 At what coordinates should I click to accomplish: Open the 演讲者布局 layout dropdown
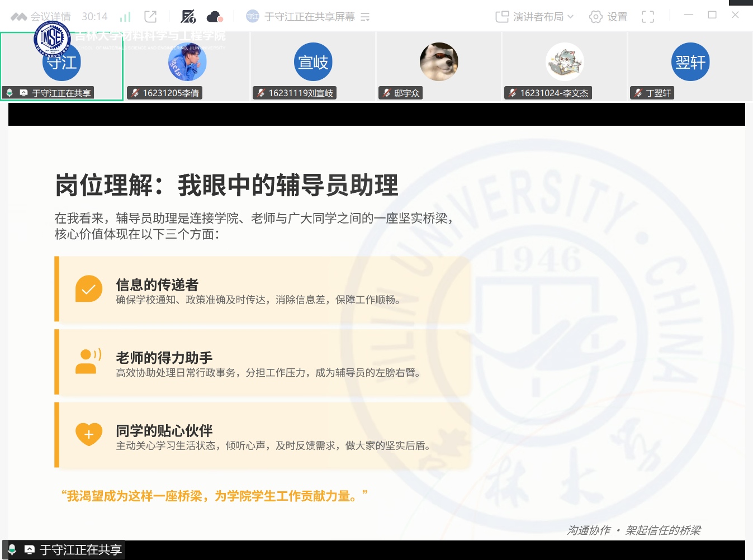click(x=534, y=17)
